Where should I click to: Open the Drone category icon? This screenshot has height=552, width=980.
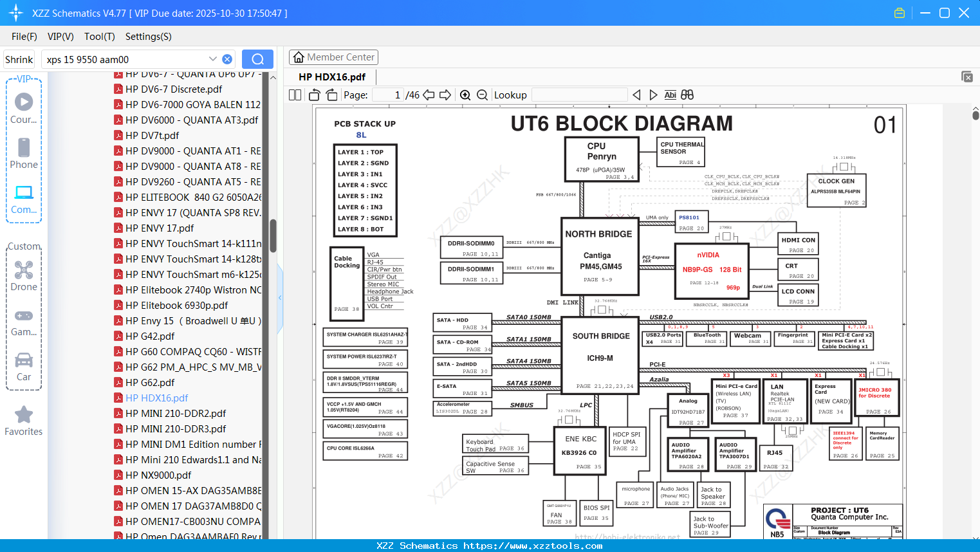point(24,275)
